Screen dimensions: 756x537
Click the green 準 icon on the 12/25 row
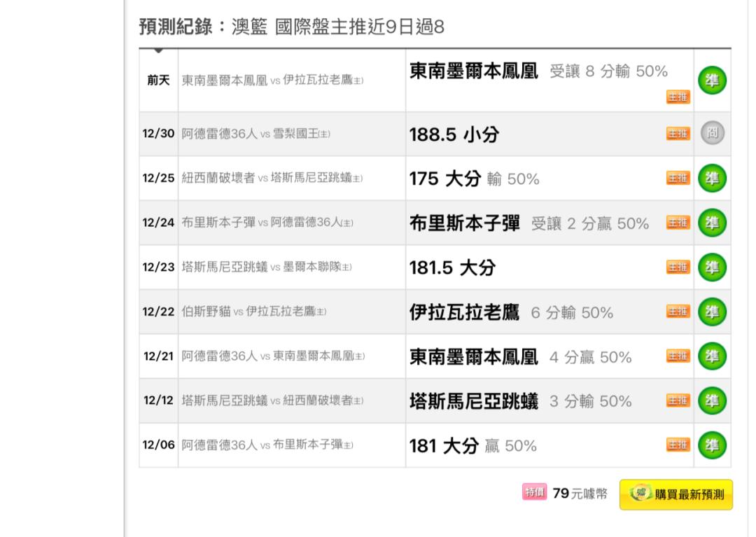click(x=712, y=178)
